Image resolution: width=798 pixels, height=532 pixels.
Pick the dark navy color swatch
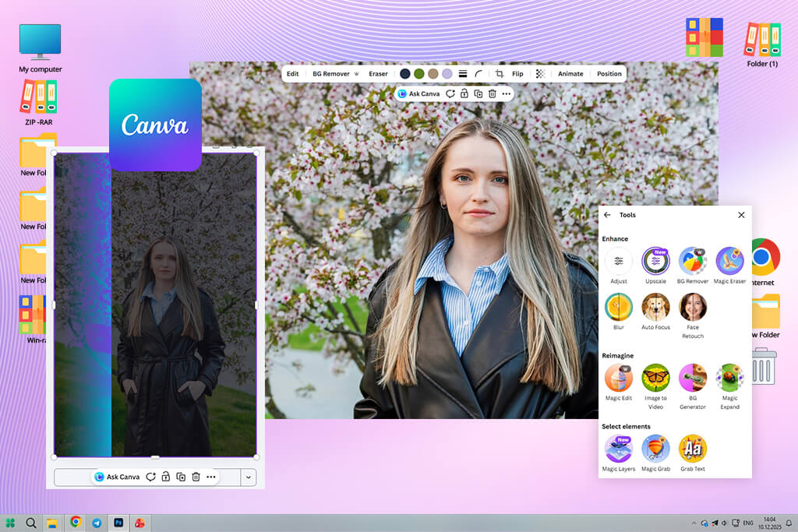pyautogui.click(x=405, y=74)
